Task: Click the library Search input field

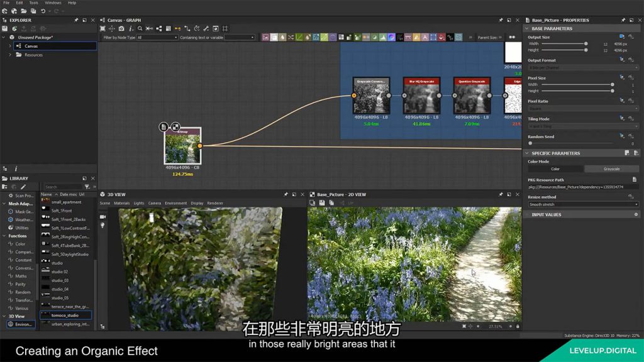Action: pos(63,187)
